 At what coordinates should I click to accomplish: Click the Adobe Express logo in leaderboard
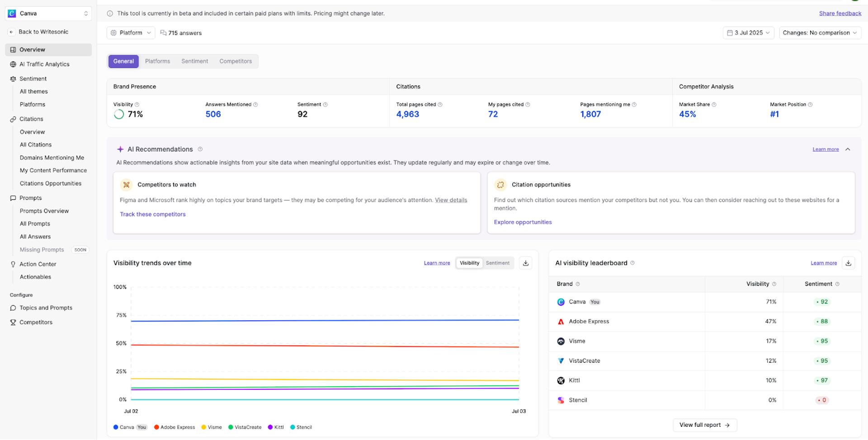(x=561, y=322)
